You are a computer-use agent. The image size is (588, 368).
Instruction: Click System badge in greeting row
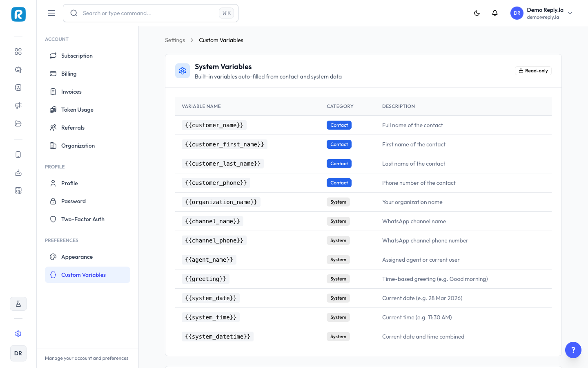338,279
